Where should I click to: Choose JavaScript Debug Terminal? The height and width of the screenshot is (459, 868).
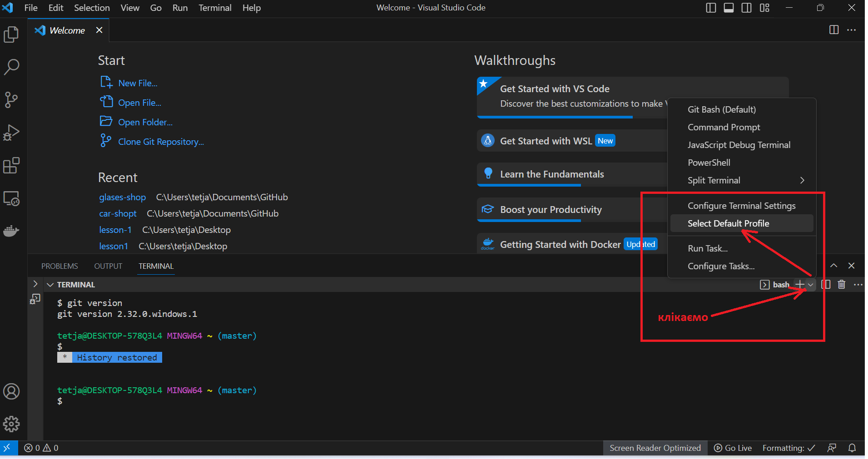(x=742, y=145)
